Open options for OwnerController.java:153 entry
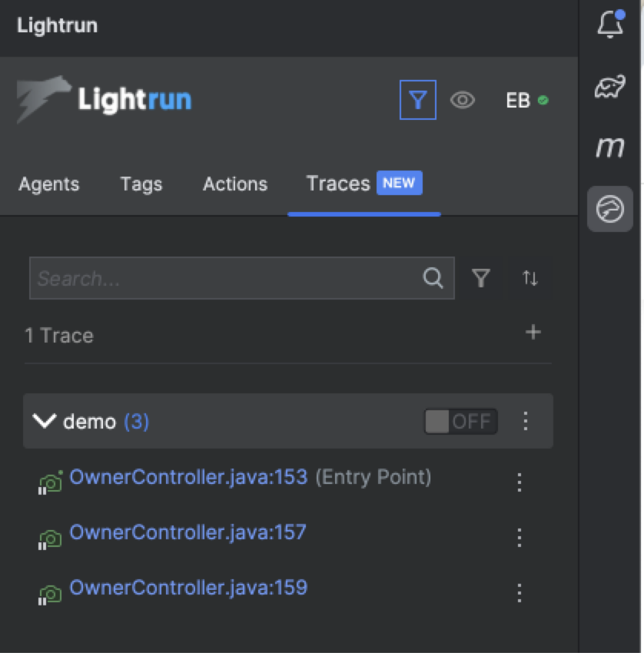Image resolution: width=644 pixels, height=656 pixels. click(x=520, y=482)
